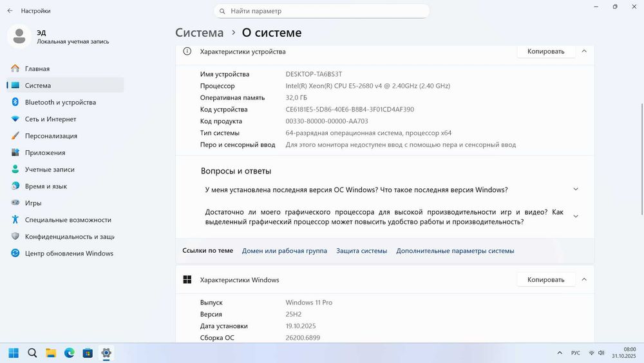Image resolution: width=644 pixels, height=363 pixels.
Task: Click the info icon beside Характеристики устройства
Action: (x=187, y=52)
